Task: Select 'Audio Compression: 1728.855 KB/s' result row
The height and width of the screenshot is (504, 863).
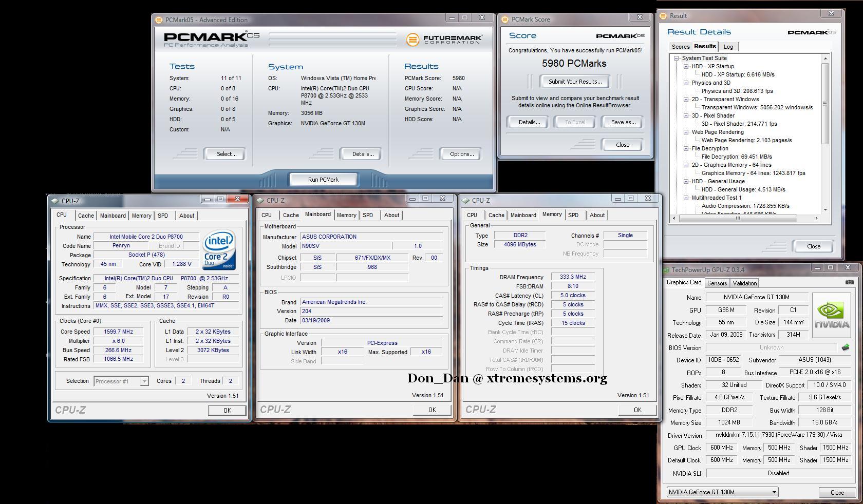Action: [745, 206]
